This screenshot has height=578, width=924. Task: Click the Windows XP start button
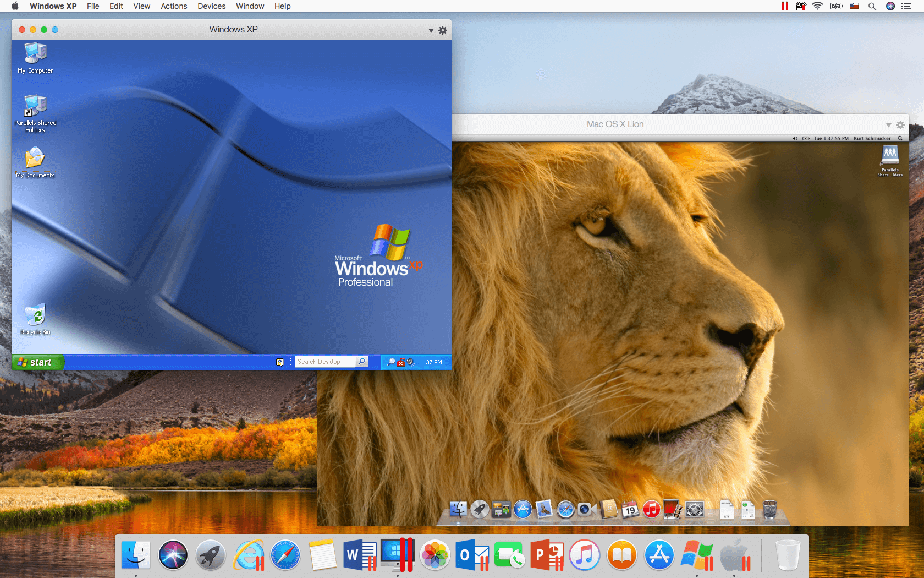tap(37, 362)
